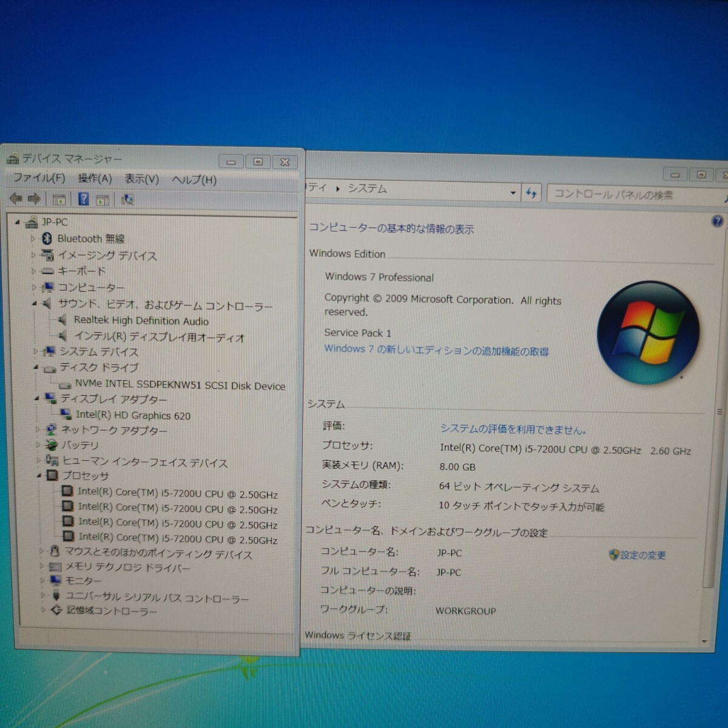Click システムの評価を利用できません link
Screen dimensions: 728x728
click(513, 429)
